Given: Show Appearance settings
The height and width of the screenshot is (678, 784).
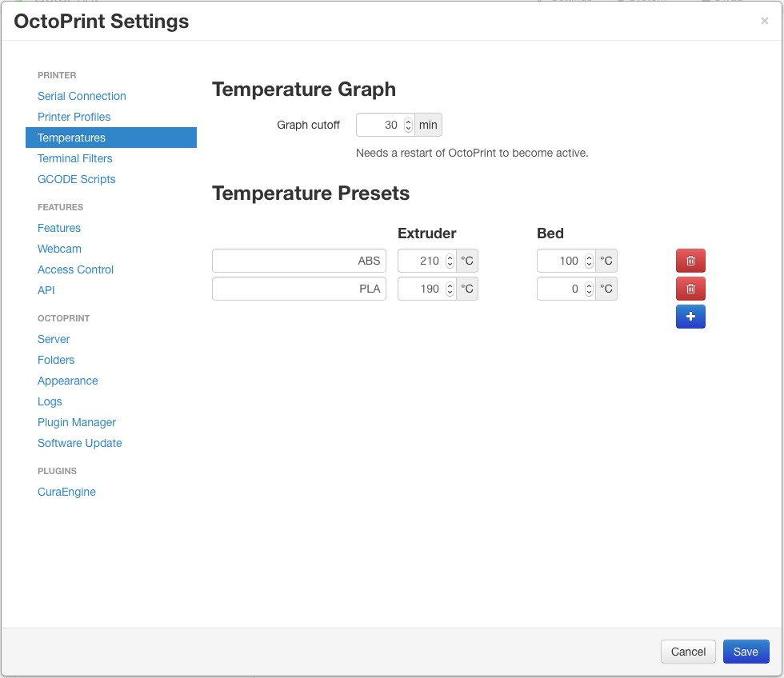Looking at the screenshot, I should [67, 381].
